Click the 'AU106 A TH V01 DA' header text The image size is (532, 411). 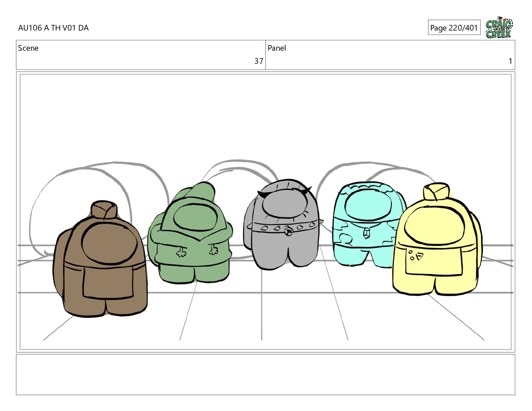coord(53,28)
